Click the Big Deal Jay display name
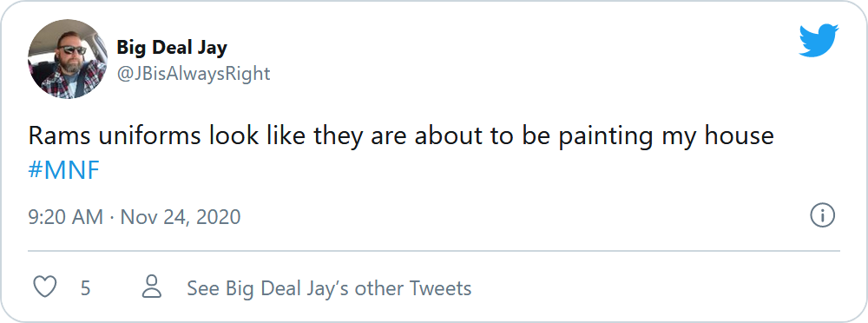This screenshot has width=868, height=323. pos(172,48)
